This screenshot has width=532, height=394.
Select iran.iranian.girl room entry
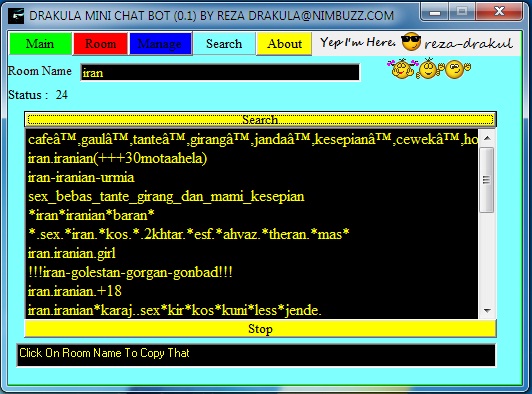pos(72,253)
